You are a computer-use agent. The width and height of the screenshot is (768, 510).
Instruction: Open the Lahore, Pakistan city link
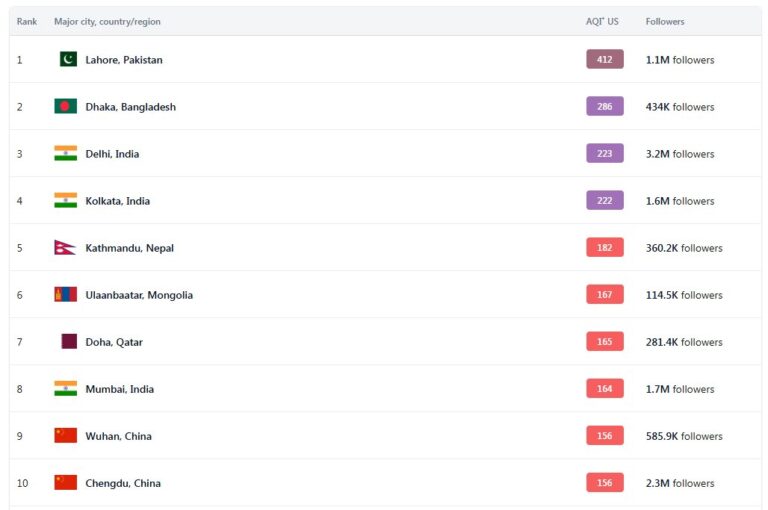click(x=123, y=60)
